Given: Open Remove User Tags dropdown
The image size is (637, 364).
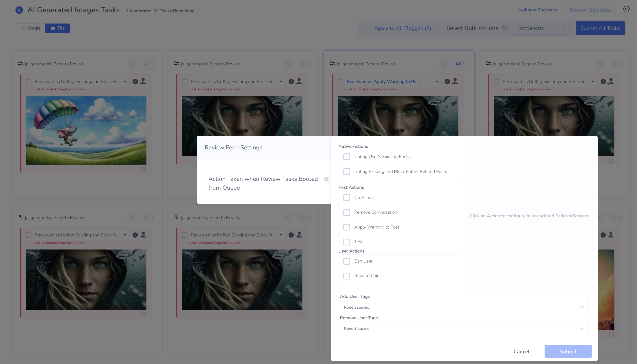Looking at the screenshot, I should pos(464,328).
